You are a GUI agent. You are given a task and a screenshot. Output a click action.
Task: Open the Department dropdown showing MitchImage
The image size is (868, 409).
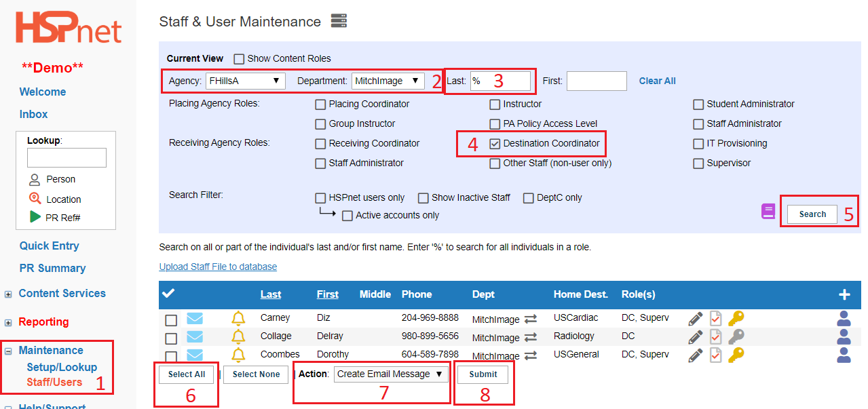click(388, 81)
